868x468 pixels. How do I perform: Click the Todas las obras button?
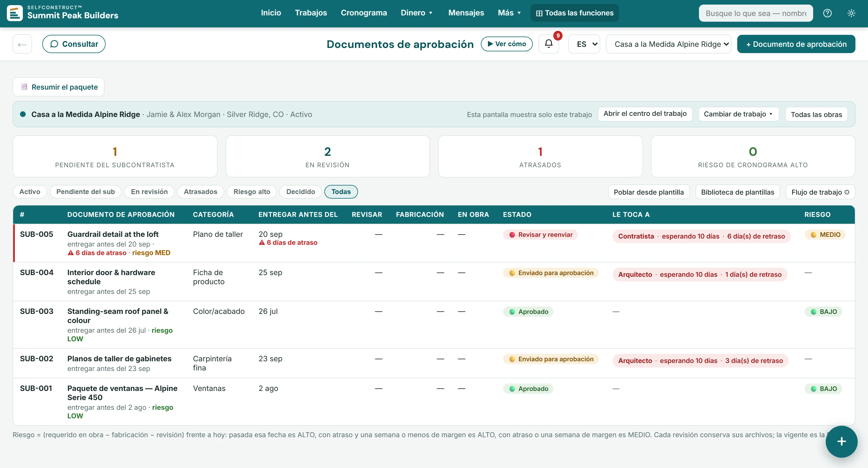pos(816,114)
